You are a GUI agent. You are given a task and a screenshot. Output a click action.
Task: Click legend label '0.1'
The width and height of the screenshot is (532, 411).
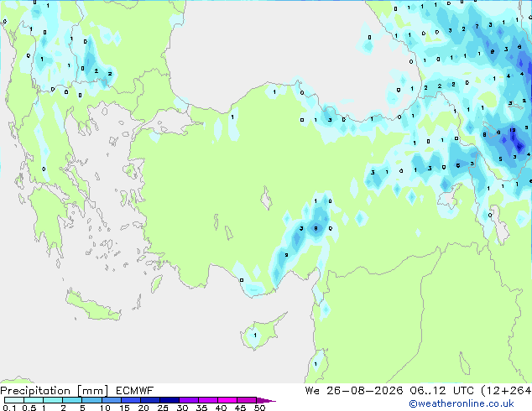coord(9,408)
